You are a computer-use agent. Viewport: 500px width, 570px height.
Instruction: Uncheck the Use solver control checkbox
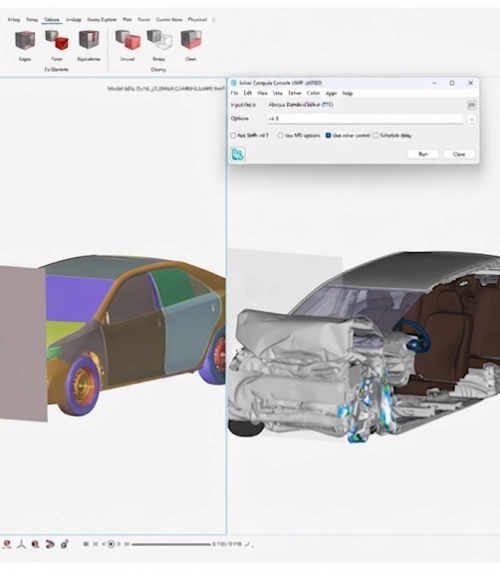click(x=328, y=136)
